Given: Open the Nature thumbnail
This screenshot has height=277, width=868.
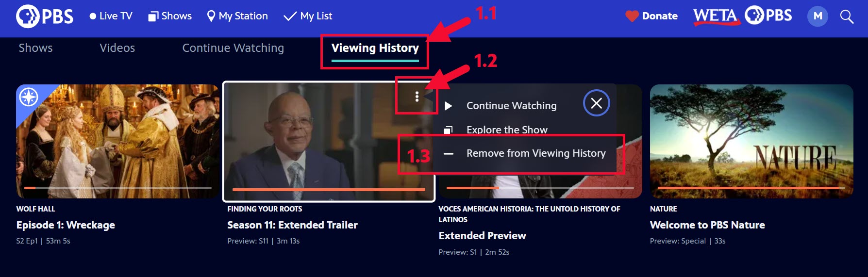Looking at the screenshot, I should coord(751,141).
